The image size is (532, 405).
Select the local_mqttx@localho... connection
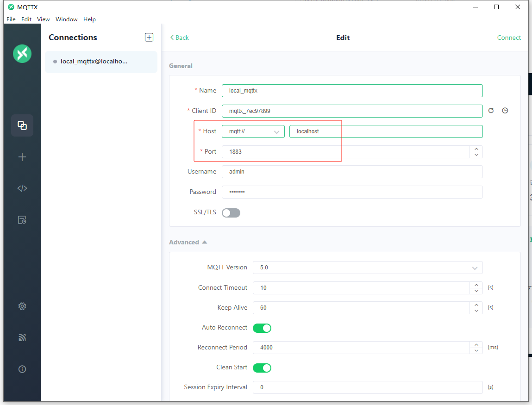pyautogui.click(x=101, y=62)
